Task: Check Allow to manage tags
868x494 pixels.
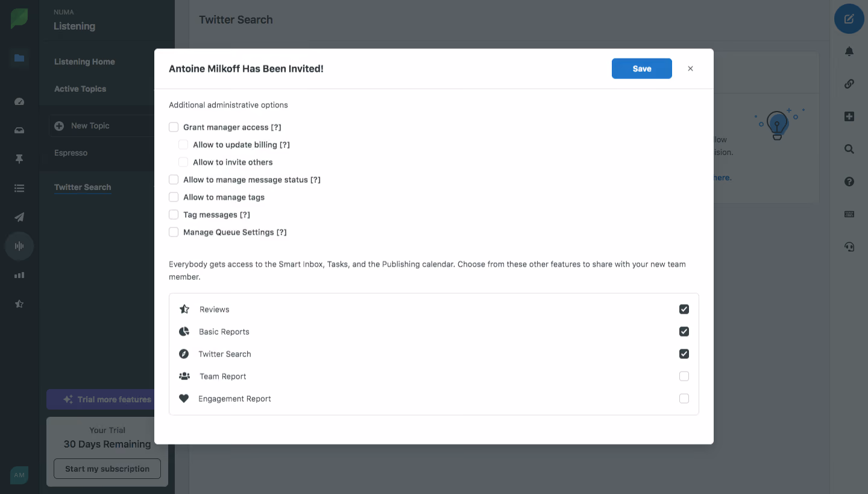Action: click(x=174, y=197)
